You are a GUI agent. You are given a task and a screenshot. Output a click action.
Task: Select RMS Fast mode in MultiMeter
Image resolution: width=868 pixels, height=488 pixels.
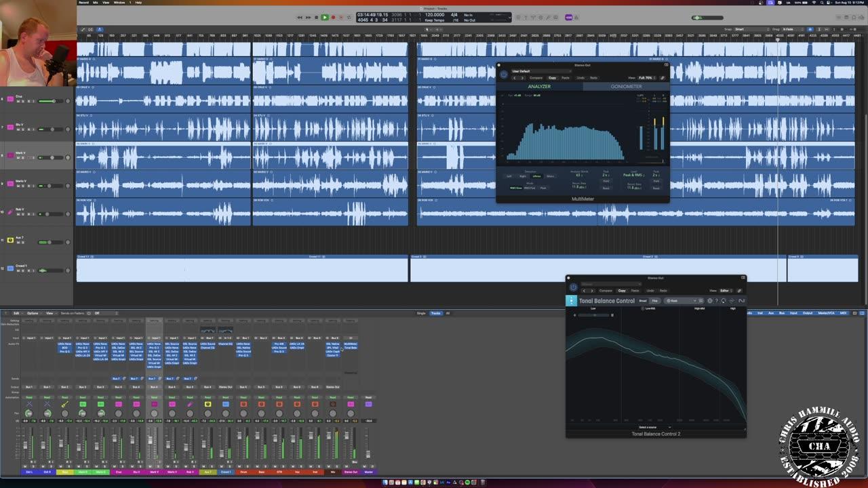coord(530,188)
